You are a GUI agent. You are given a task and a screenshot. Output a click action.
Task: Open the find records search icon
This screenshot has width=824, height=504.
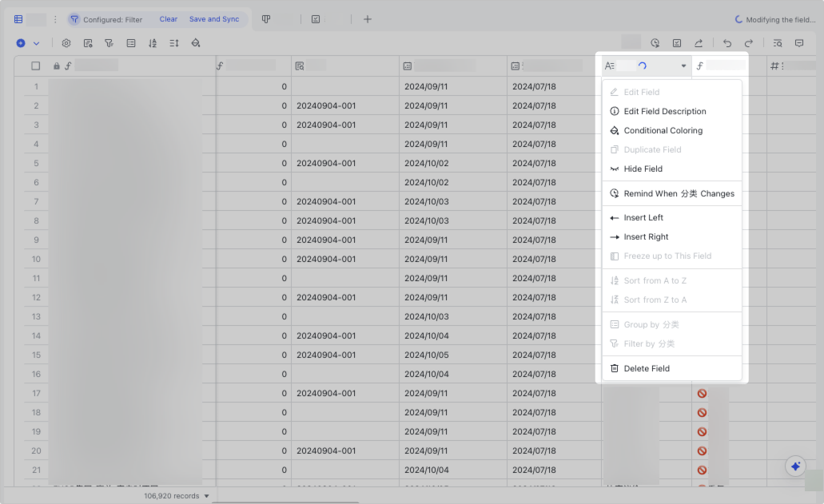[x=778, y=43]
